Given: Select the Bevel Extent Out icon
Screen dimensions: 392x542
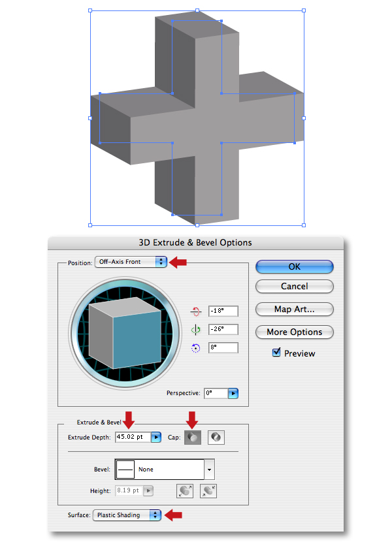Looking at the screenshot, I should [185, 491].
